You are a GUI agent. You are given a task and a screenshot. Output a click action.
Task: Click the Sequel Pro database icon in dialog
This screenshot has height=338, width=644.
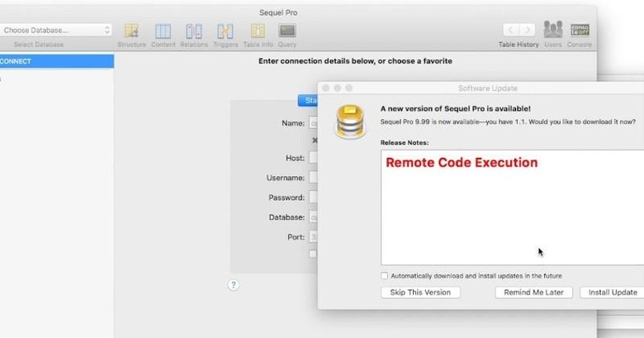(350, 121)
